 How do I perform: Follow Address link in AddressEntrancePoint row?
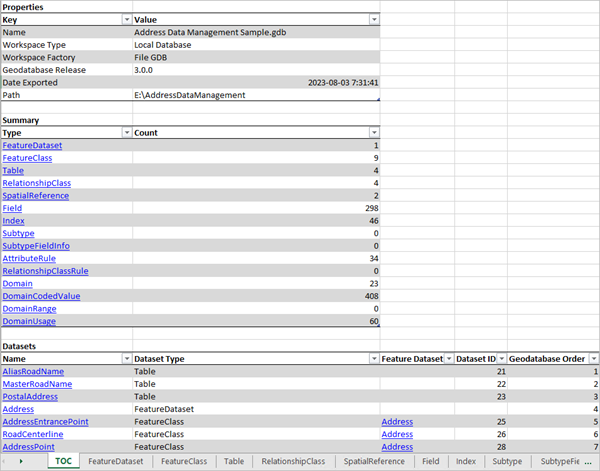pyautogui.click(x=396, y=421)
